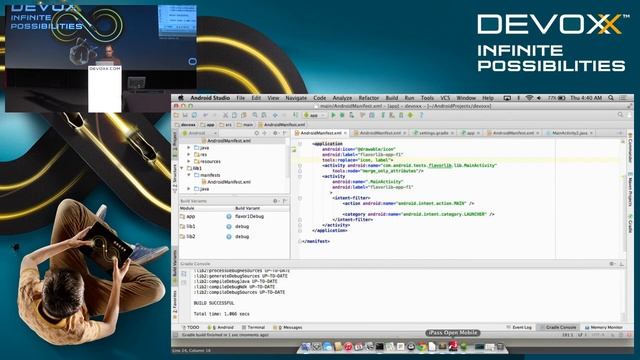Viewport: 640px width, 360px height.
Task: Click the Finder icon in the Dock
Action: tap(305, 347)
